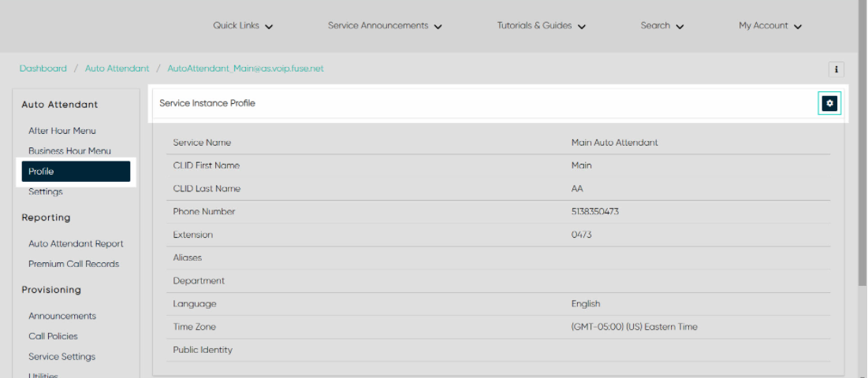
Task: Open the Auto Attendant Report
Action: click(76, 243)
